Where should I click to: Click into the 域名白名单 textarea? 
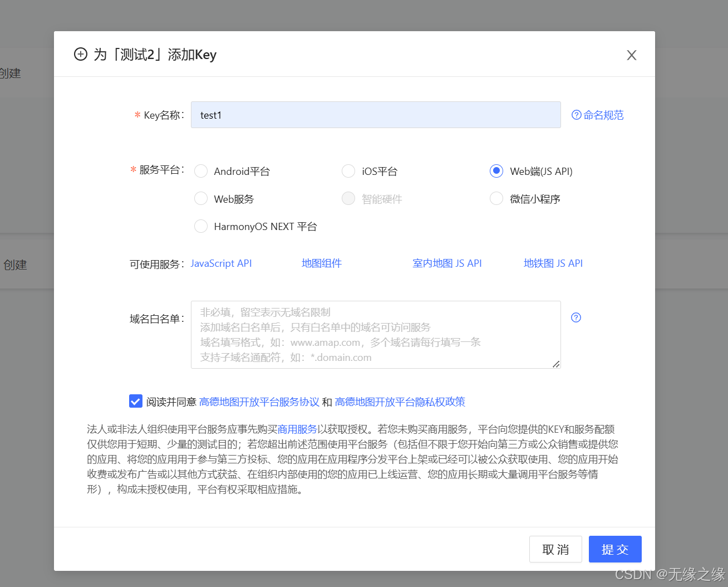pyautogui.click(x=376, y=335)
